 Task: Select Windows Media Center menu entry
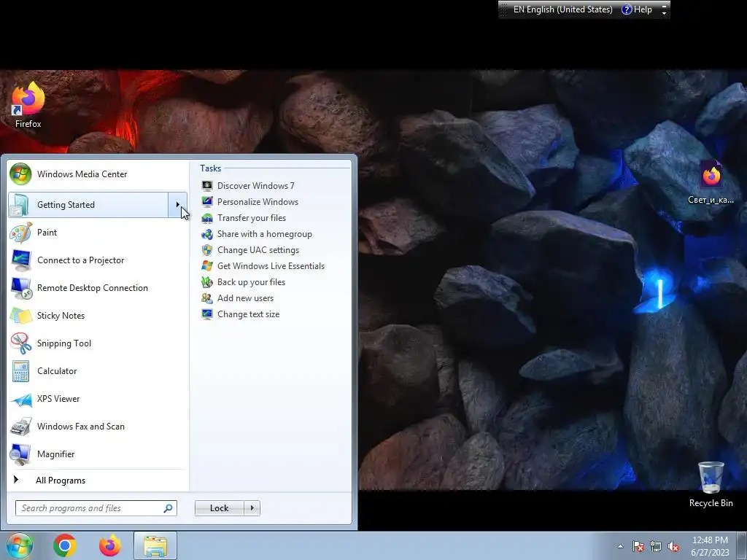(82, 174)
